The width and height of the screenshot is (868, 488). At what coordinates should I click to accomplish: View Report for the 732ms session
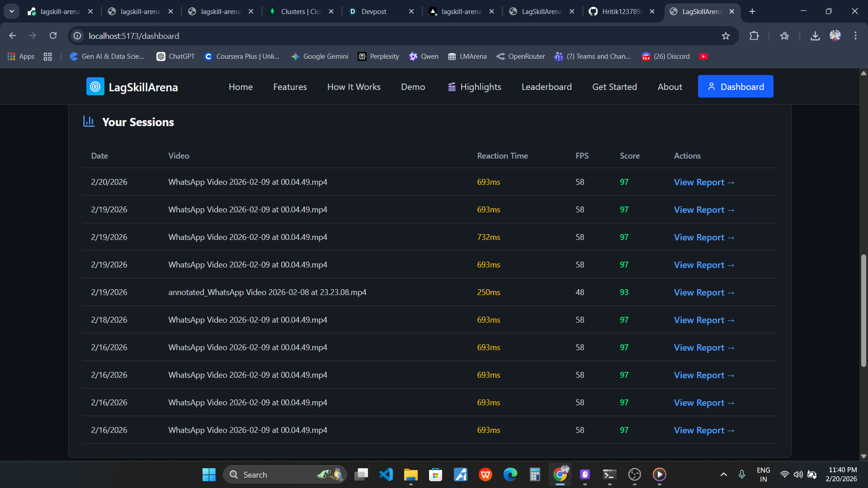703,238
